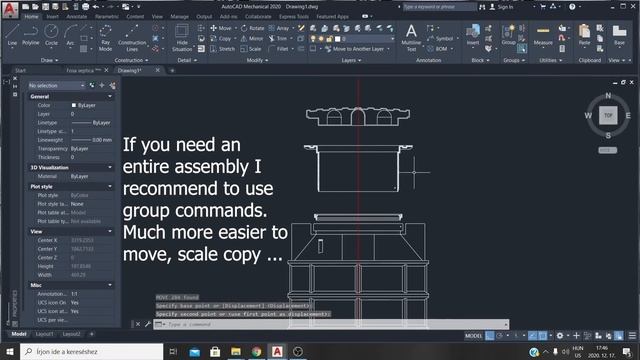The height and width of the screenshot is (360, 640).
Task: Switch to the View ribbon tab
Action: pyautogui.click(x=157, y=17)
